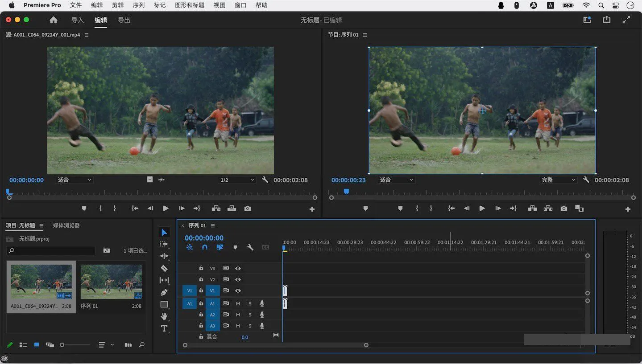The width and height of the screenshot is (642, 364).
Task: Click the 导出 workspace button
Action: 124,20
